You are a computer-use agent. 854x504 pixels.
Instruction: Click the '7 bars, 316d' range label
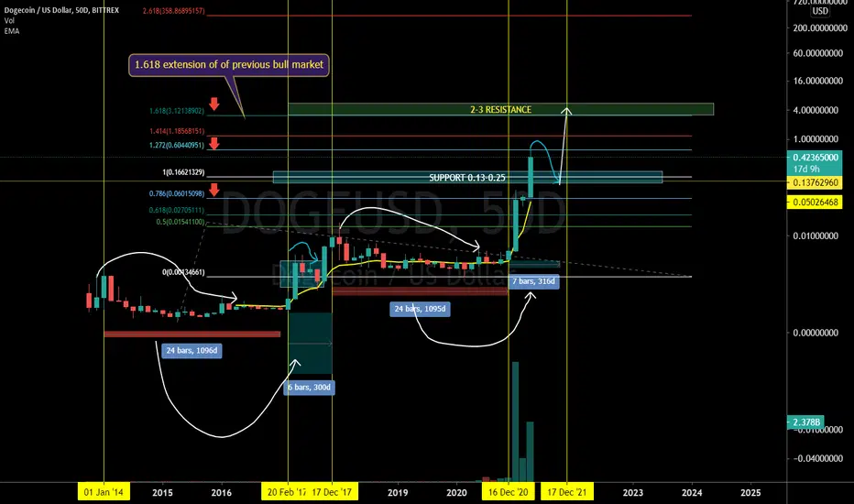point(533,281)
